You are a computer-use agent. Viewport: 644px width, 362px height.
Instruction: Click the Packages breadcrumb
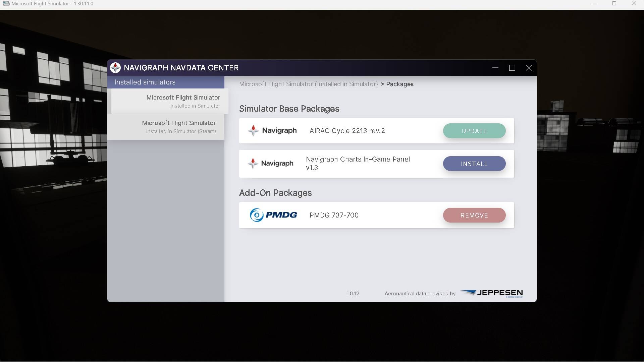[x=399, y=84]
